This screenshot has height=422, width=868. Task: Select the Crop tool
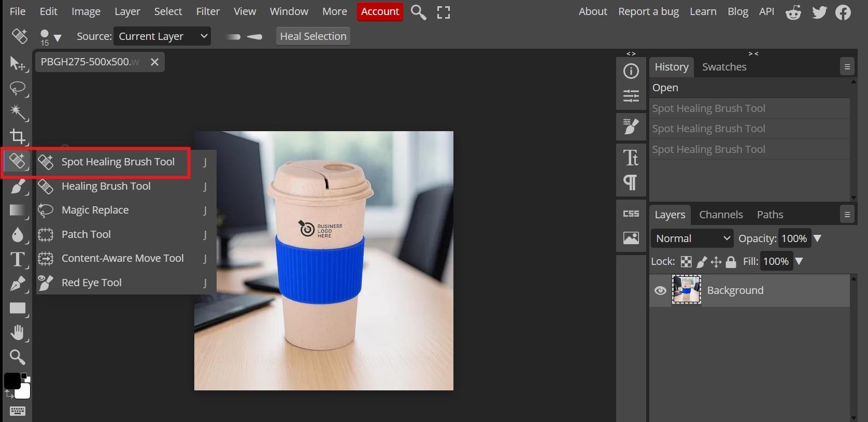click(18, 137)
